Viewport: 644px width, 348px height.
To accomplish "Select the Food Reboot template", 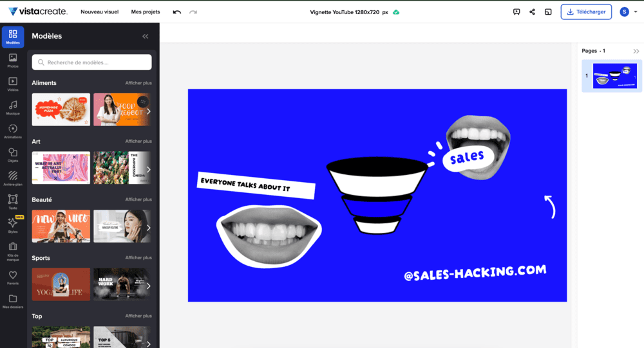I will coord(122,109).
